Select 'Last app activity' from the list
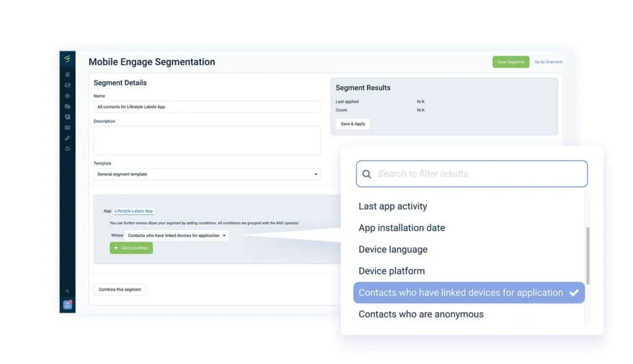The height and width of the screenshot is (364, 633). tap(393, 206)
